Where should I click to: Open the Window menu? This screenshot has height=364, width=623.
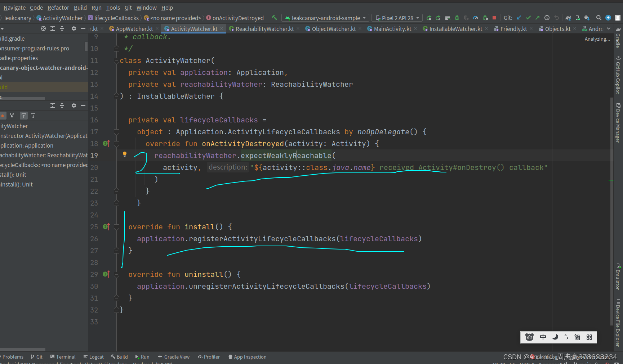point(146,8)
